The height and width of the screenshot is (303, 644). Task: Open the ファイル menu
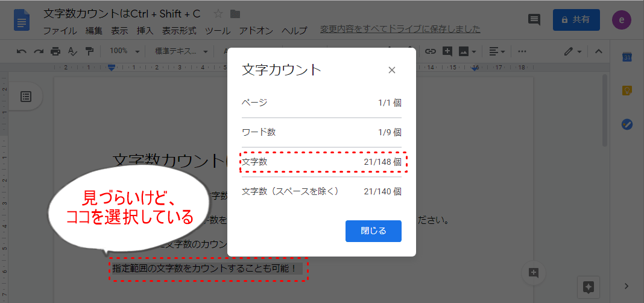click(x=60, y=30)
